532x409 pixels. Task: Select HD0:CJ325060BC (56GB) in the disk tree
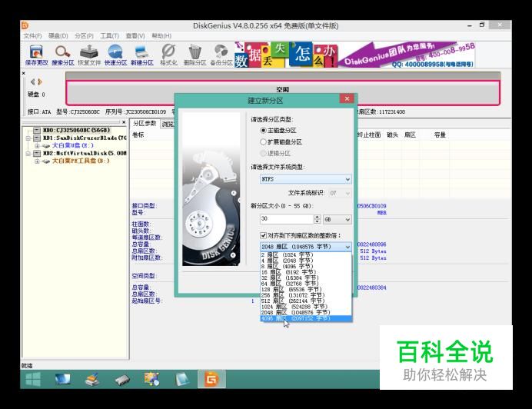[x=76, y=131]
